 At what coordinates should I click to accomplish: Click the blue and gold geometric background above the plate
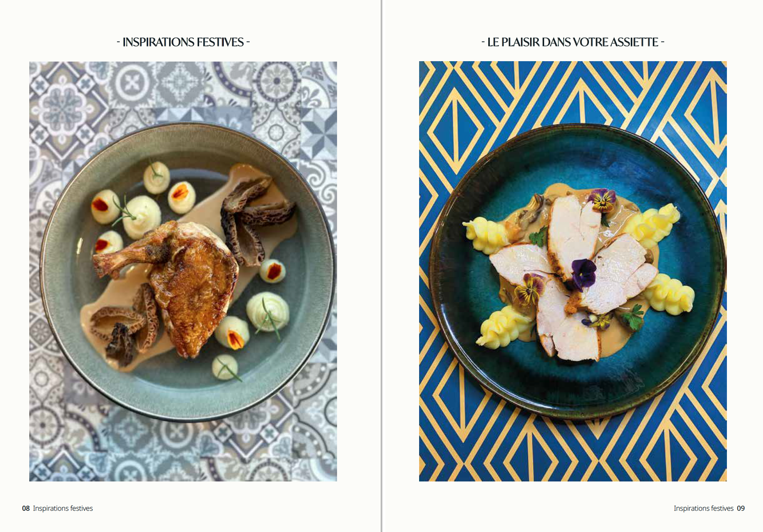[x=573, y=91]
